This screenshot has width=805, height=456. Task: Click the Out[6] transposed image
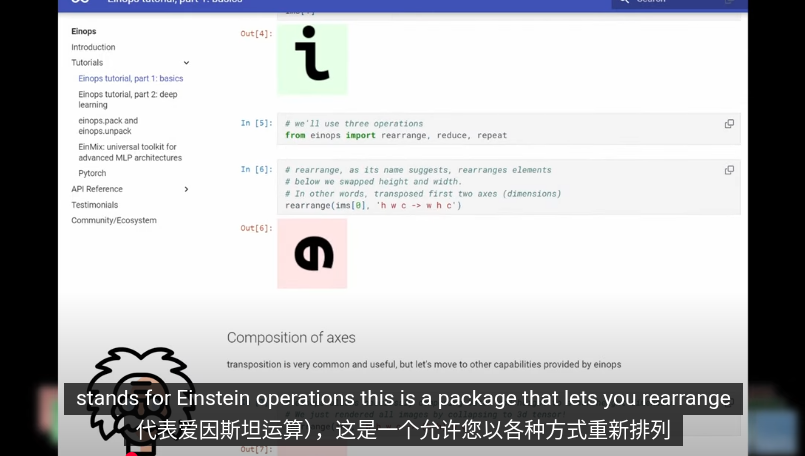coord(312,254)
